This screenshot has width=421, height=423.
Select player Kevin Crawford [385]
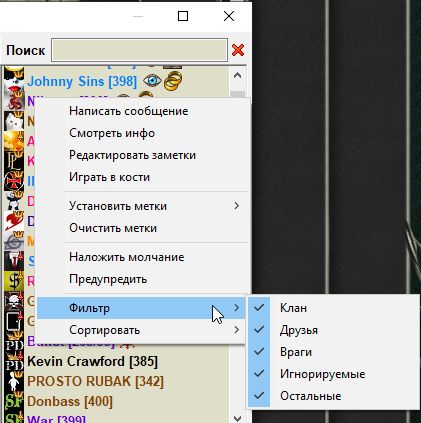[x=93, y=361]
